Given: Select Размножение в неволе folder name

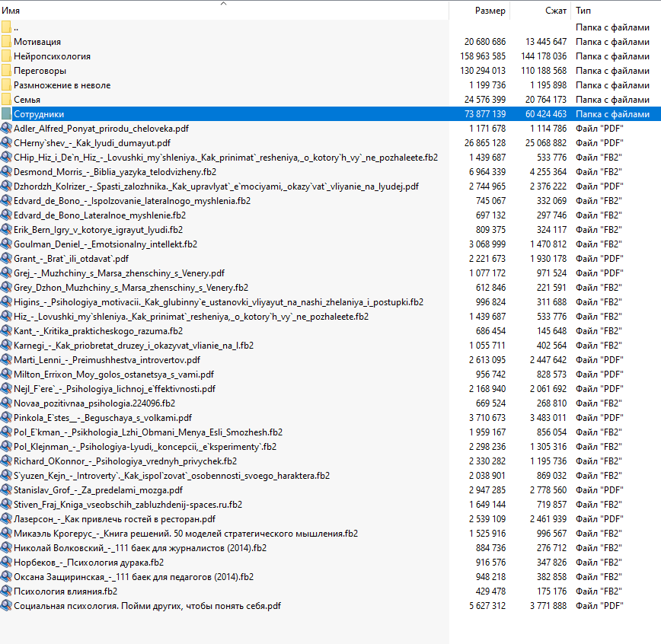Looking at the screenshot, I should [62, 85].
